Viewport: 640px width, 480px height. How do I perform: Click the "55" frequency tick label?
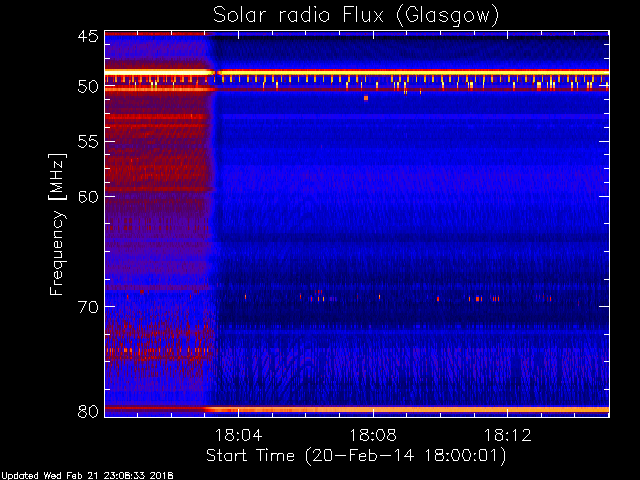88,142
